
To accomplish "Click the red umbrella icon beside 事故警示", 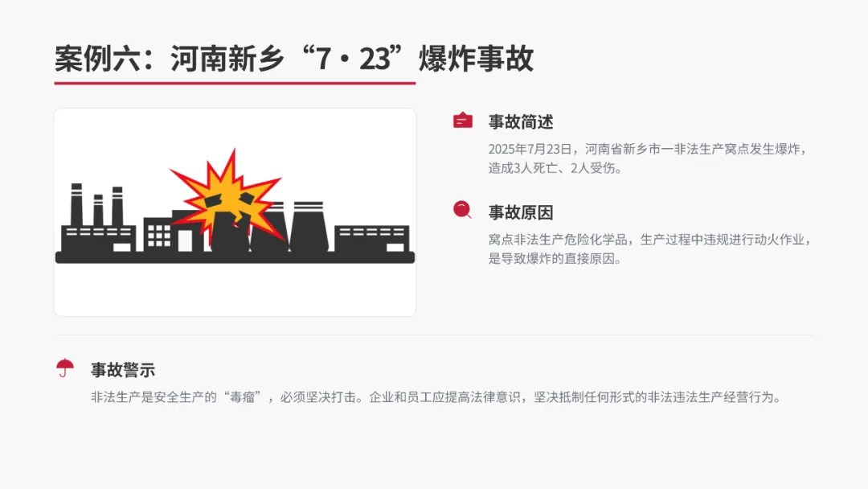I will point(65,368).
